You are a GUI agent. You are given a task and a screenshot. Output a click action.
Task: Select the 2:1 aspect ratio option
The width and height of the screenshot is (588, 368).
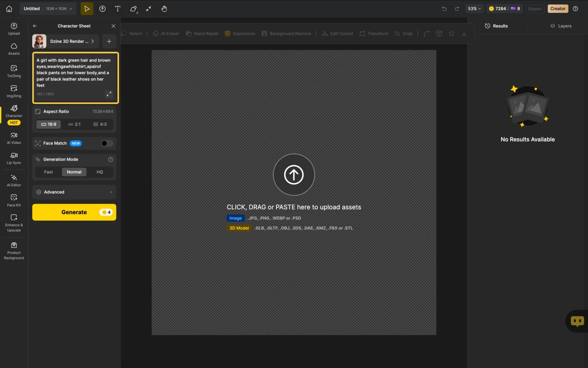pos(74,124)
